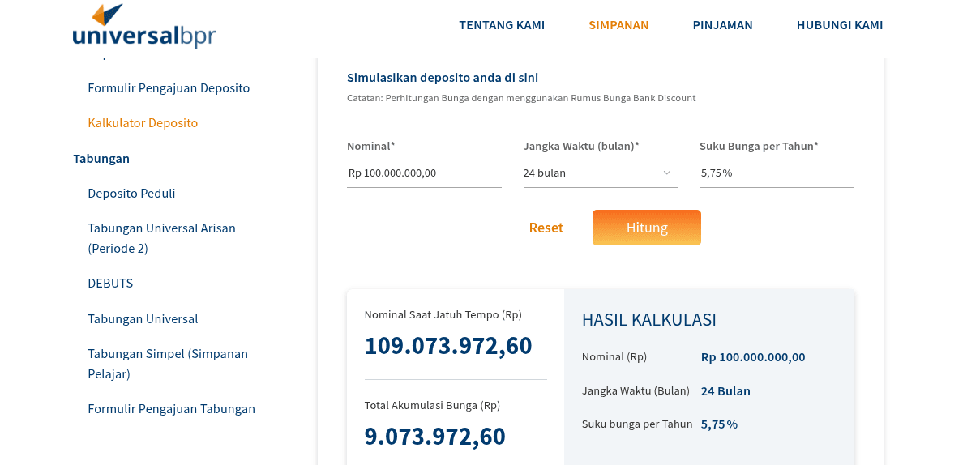Click the Universal BPR logo

click(x=144, y=26)
